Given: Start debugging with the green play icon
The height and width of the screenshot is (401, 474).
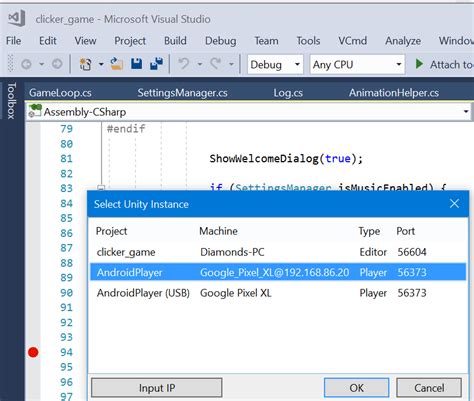Looking at the screenshot, I should (x=419, y=64).
